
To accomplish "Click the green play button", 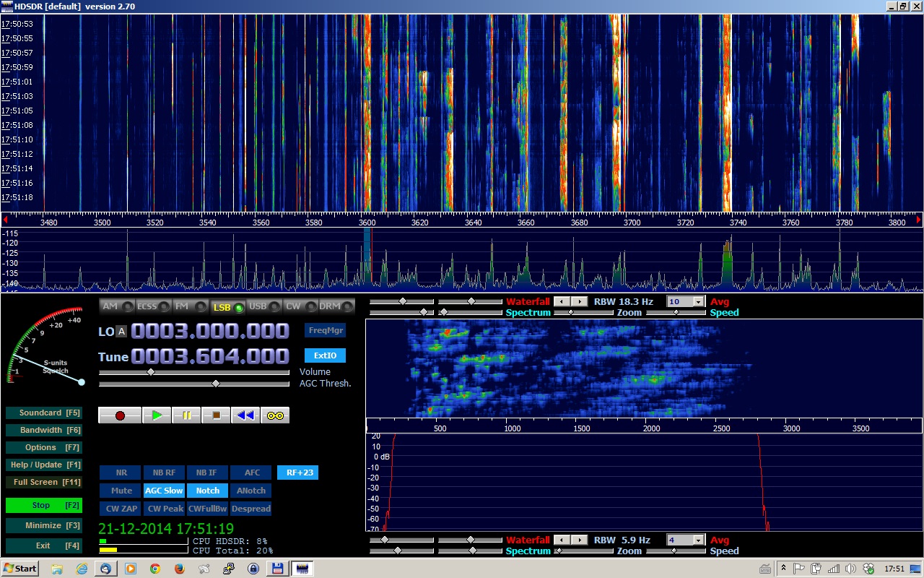I will 157,415.
